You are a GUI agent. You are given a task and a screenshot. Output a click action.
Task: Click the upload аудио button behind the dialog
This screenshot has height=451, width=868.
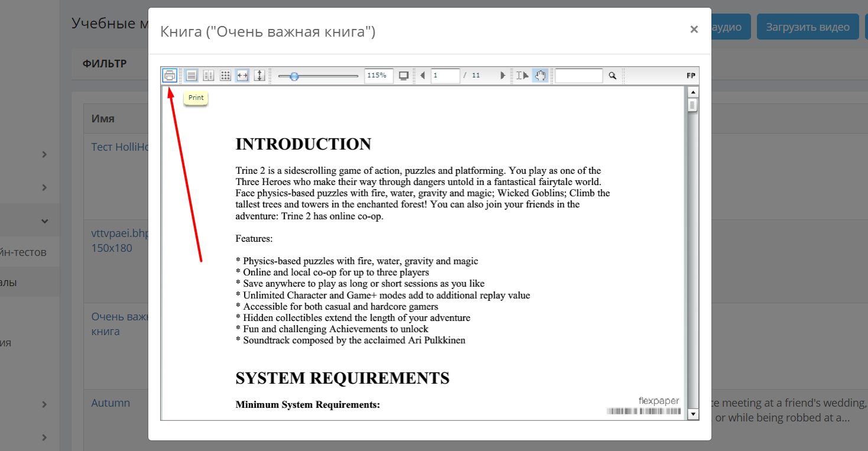point(730,27)
